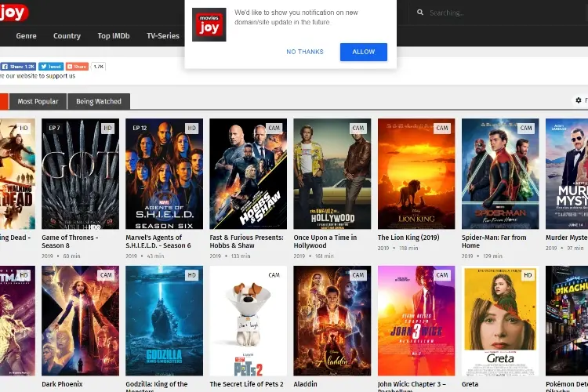Click the HD badge on Greta poster
This screenshot has height=392, width=588.
pyautogui.click(x=528, y=275)
